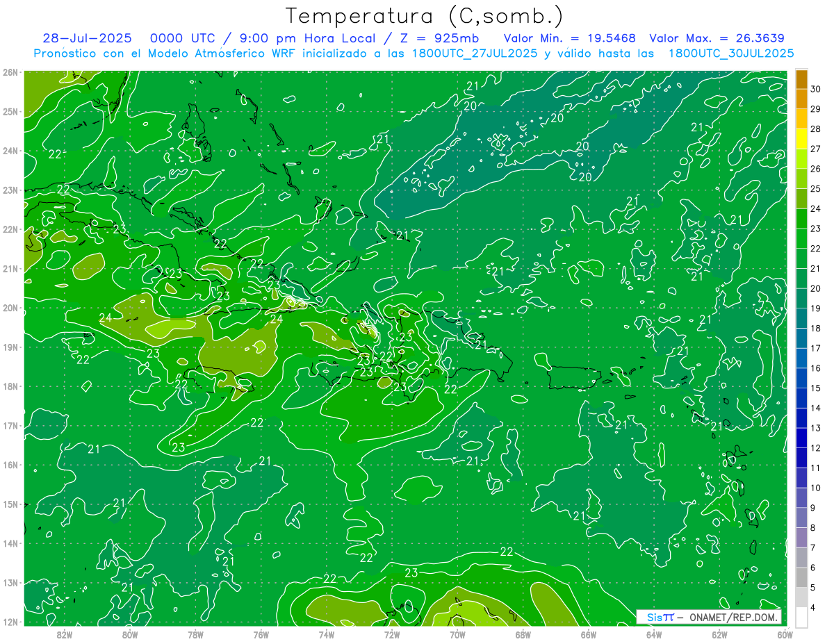This screenshot has height=644, width=834.
Task: Click the longitude axis label '72W'
Action: coord(392,634)
